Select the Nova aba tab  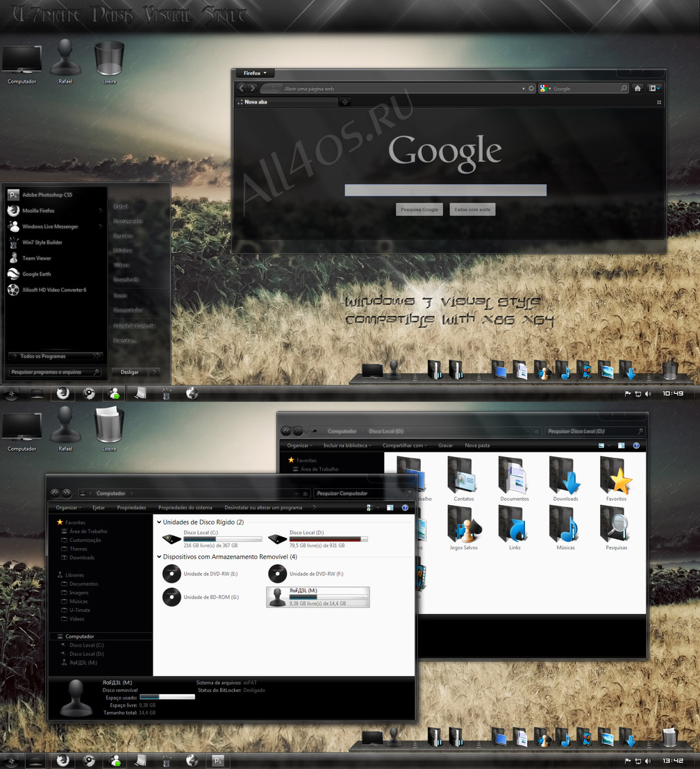click(x=286, y=102)
